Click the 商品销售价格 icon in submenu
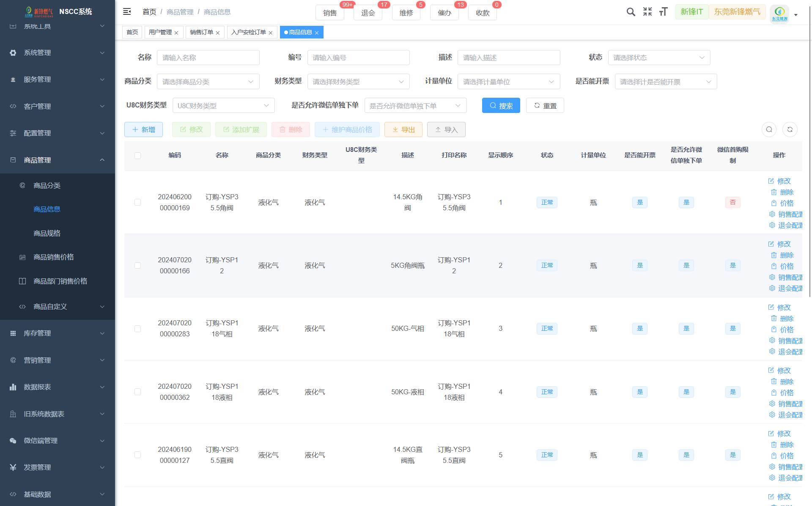The width and height of the screenshot is (812, 506). pyautogui.click(x=22, y=257)
